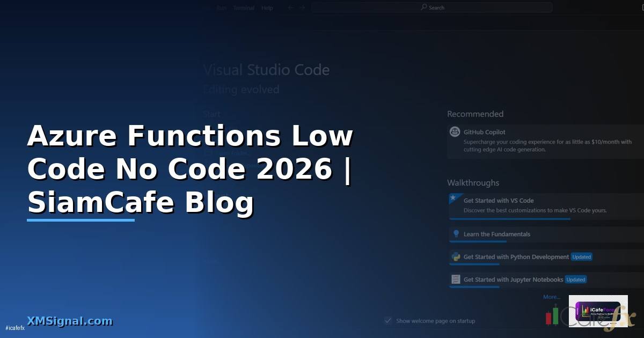This screenshot has width=644, height=338.
Task: Open the Help menu
Action: 267,8
